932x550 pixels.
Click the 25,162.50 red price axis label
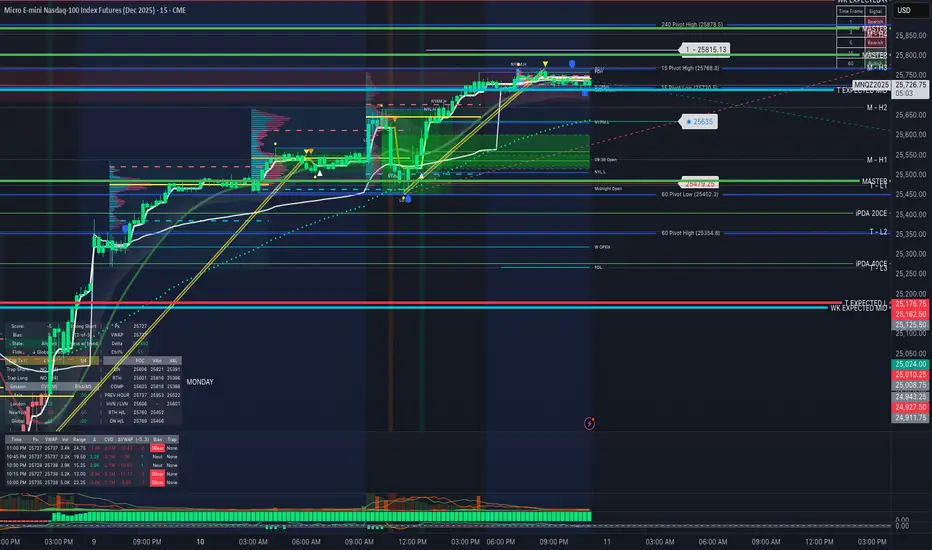click(911, 314)
